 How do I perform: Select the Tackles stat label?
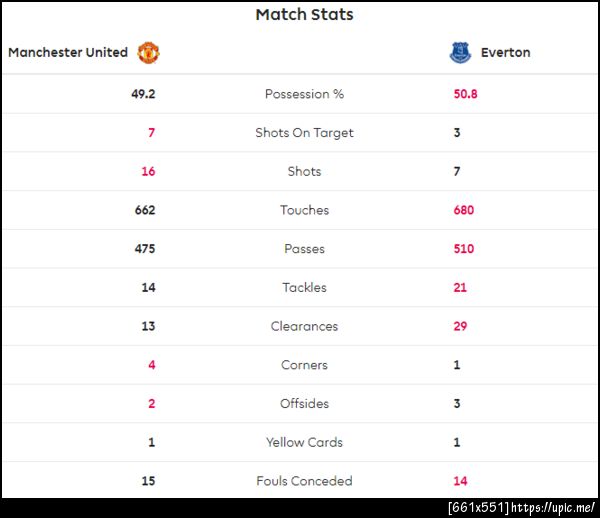click(x=304, y=288)
